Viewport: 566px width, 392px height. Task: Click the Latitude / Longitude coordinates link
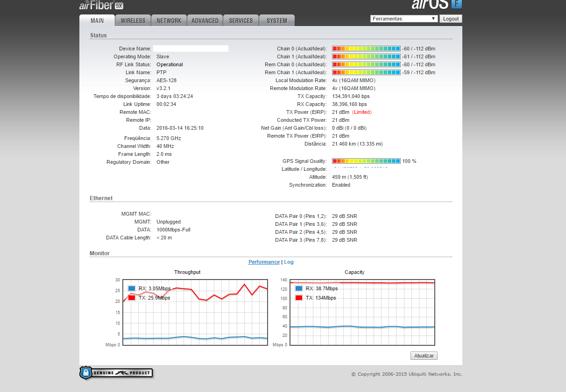(360, 168)
